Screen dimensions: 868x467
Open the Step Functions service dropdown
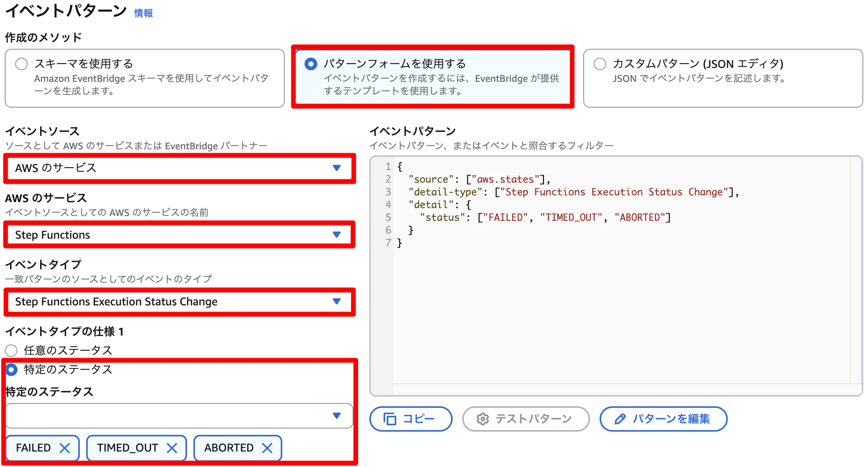179,235
